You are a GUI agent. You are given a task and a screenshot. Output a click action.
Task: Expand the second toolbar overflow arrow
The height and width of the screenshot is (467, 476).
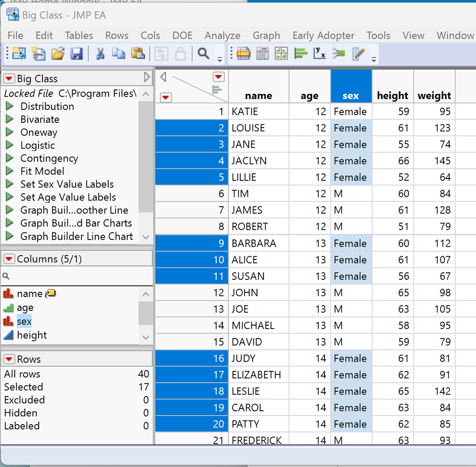pyautogui.click(x=374, y=60)
